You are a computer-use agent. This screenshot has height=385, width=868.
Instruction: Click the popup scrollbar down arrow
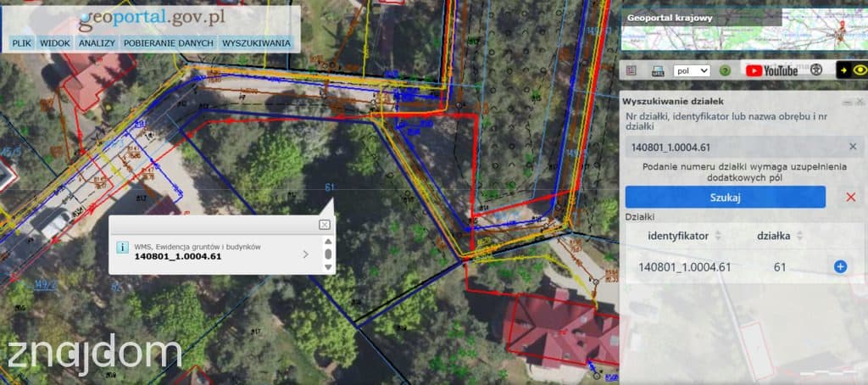[328, 267]
